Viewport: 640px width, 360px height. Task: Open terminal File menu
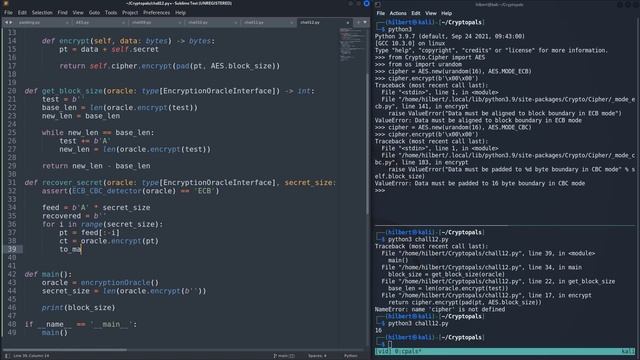pyautogui.click(x=380, y=13)
